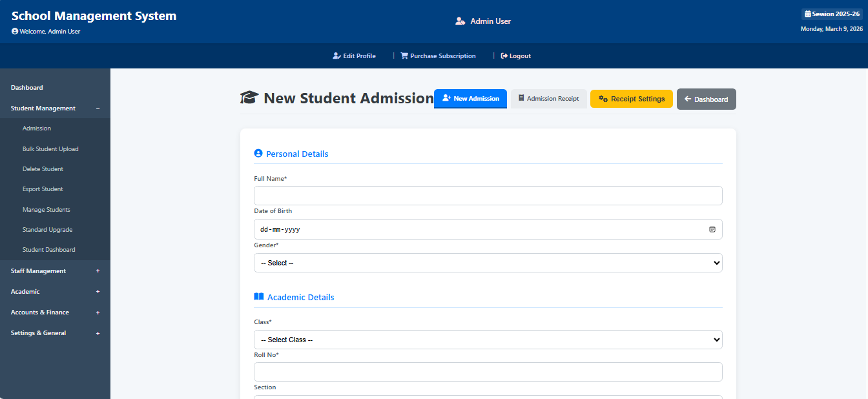The width and height of the screenshot is (868, 399).
Task: Click the Admin User person icon in the header
Action: (460, 20)
